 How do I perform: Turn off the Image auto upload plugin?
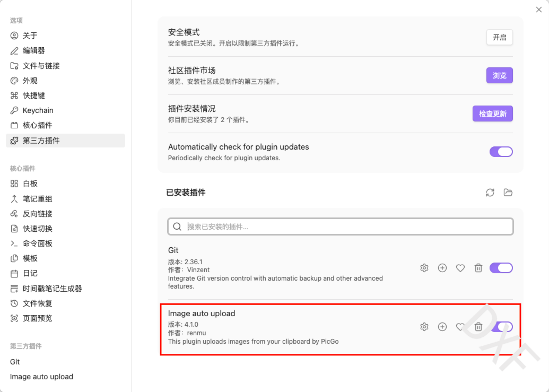pos(501,327)
